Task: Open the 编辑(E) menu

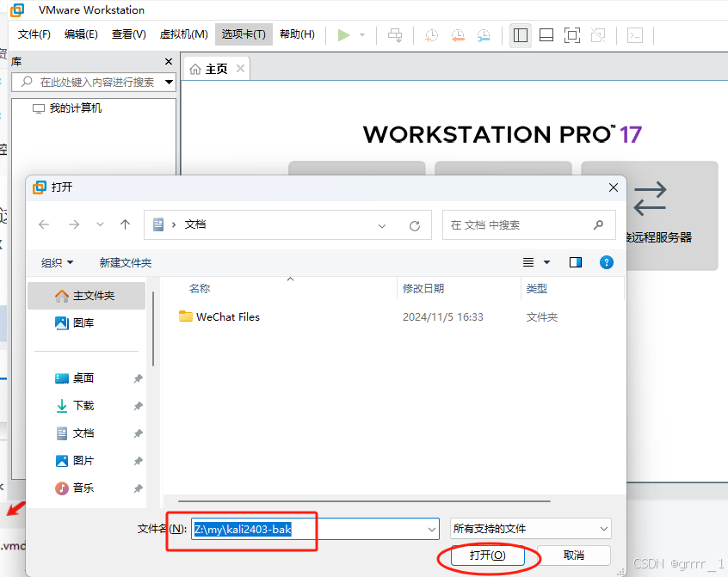Action: [81, 34]
